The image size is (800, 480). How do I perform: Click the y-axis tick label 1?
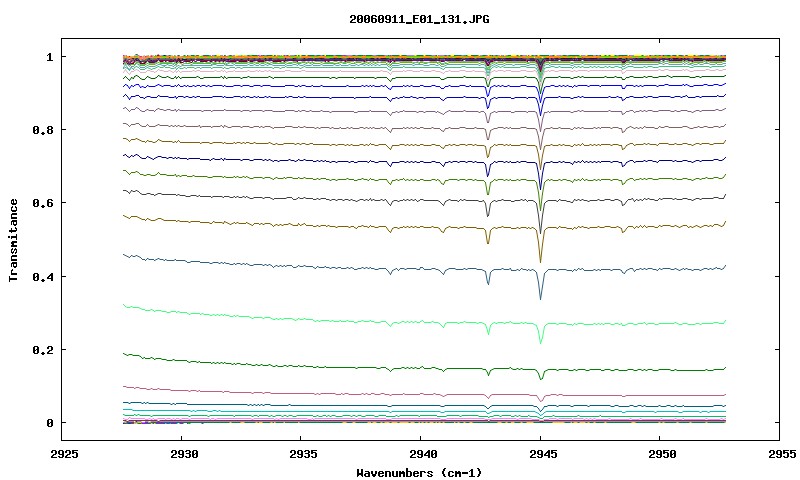(49, 57)
